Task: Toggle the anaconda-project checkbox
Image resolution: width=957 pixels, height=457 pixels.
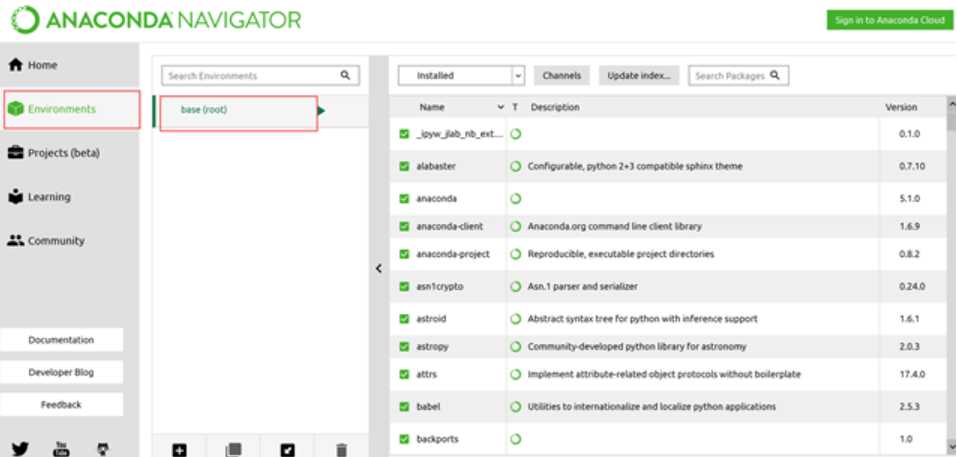Action: tap(403, 254)
